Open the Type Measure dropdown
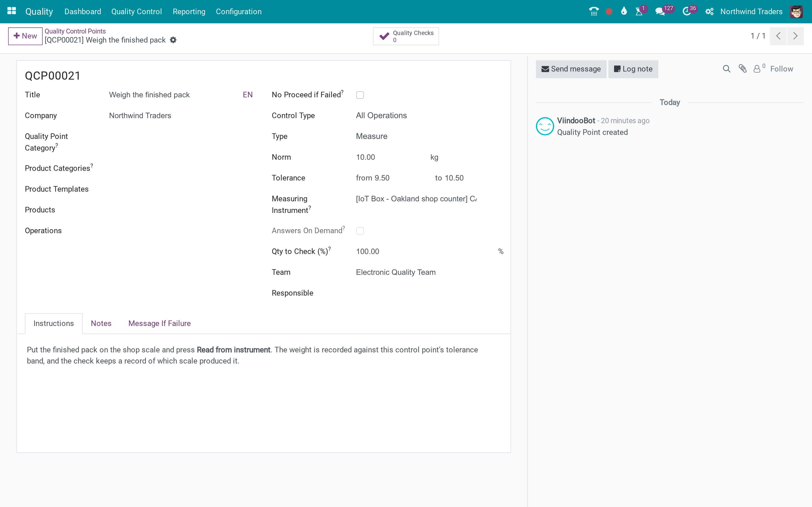Image resolution: width=812 pixels, height=507 pixels. (x=430, y=136)
